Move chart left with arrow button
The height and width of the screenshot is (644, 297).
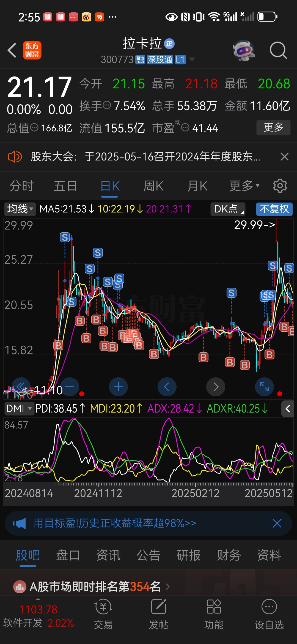(167, 387)
